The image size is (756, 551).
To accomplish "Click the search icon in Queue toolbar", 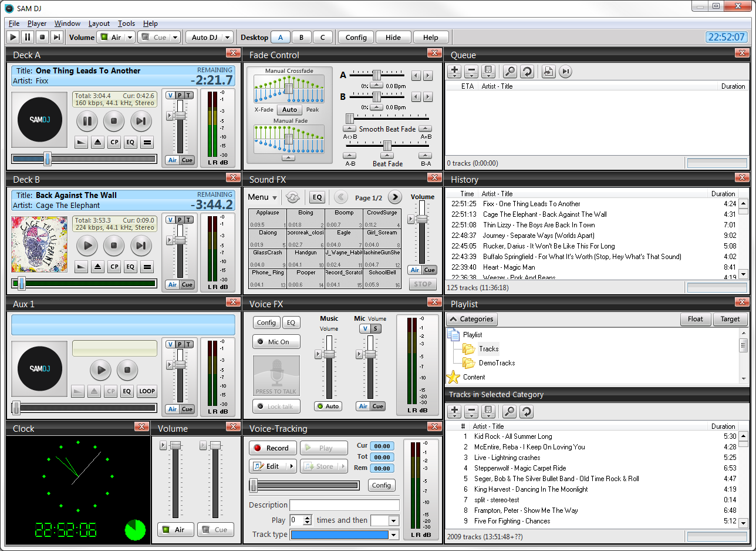I will click(509, 72).
